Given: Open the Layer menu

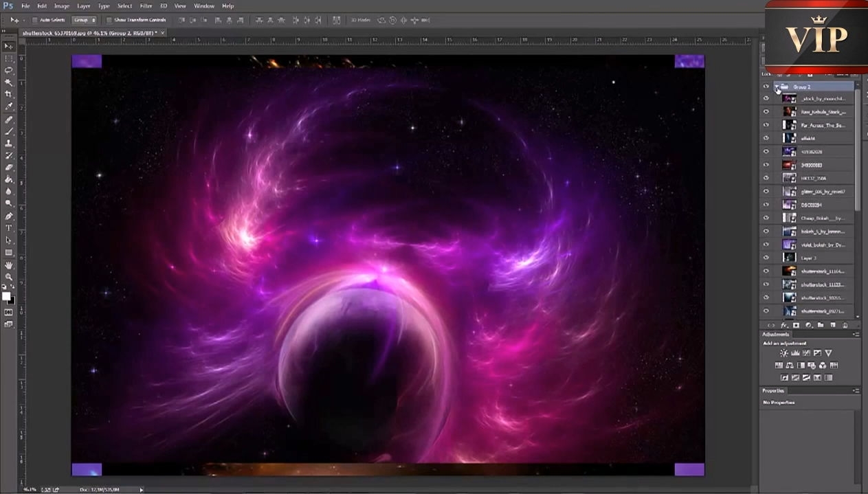Looking at the screenshot, I should coord(84,5).
